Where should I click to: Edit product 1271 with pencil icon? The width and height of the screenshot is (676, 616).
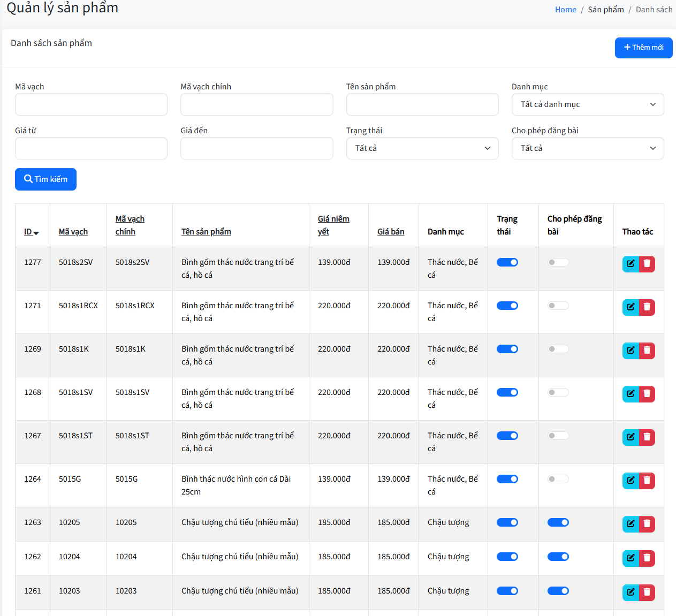tap(631, 307)
